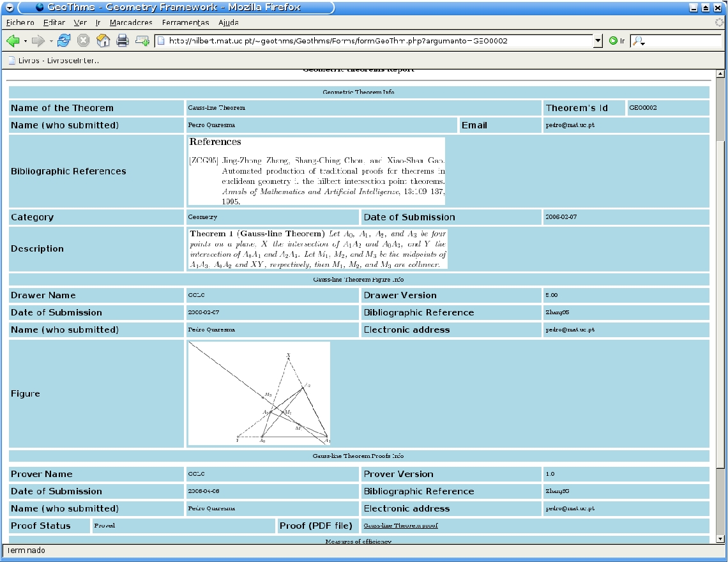Click the "Theorem's Id" label
The height and width of the screenshot is (562, 728).
pos(577,108)
